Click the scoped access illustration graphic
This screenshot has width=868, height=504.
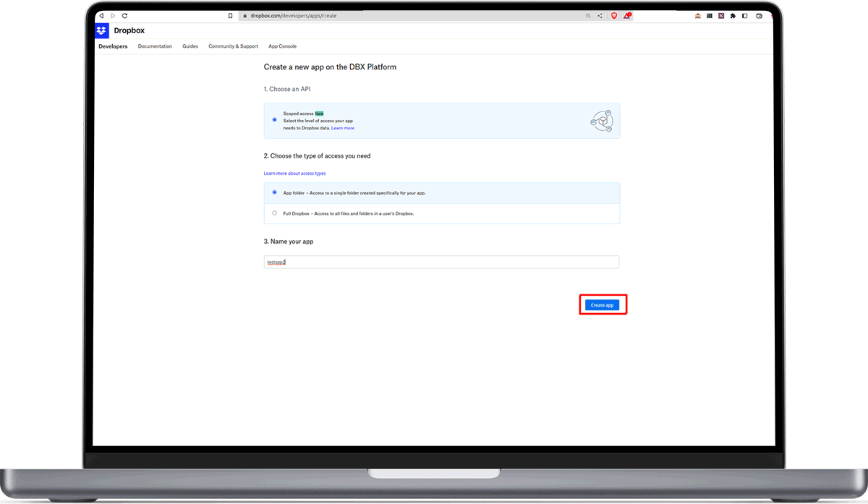pyautogui.click(x=602, y=121)
